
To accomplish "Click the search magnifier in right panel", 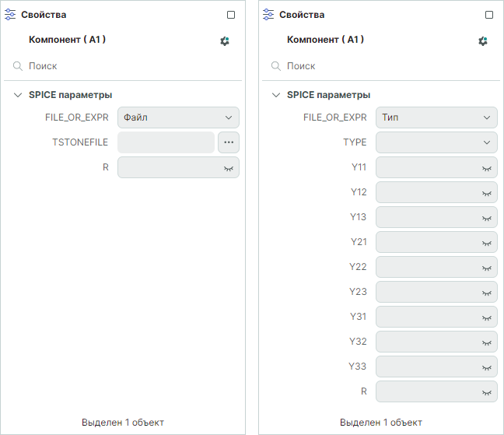I will (x=276, y=66).
